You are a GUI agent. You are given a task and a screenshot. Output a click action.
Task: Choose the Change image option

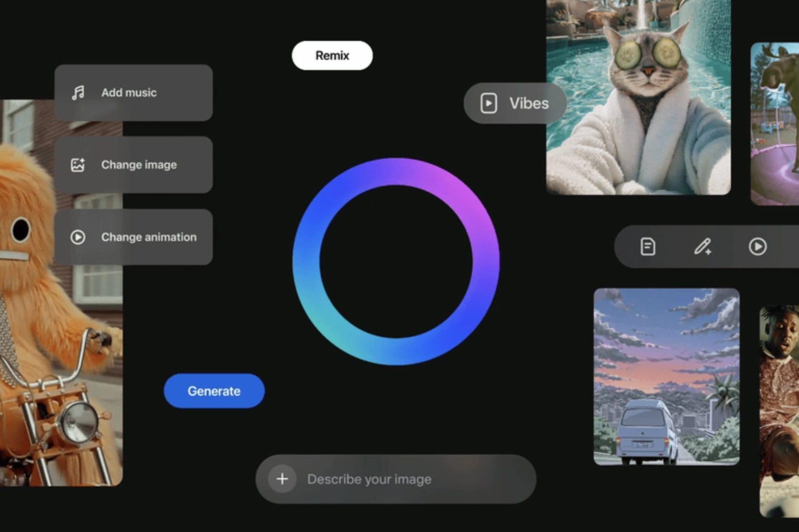pos(133,165)
